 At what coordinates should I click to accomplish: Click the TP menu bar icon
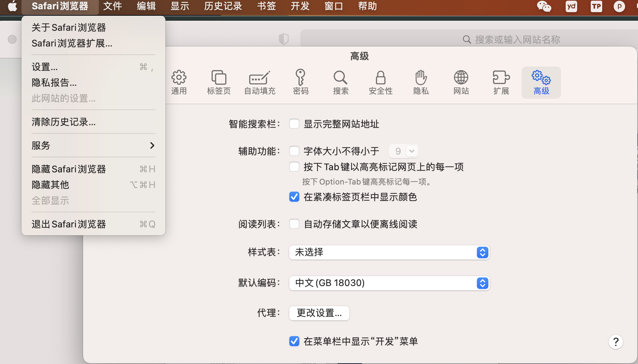click(596, 6)
